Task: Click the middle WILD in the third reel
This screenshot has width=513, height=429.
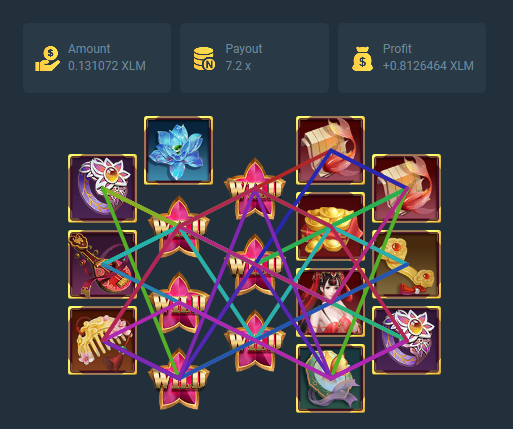Action: point(255,265)
